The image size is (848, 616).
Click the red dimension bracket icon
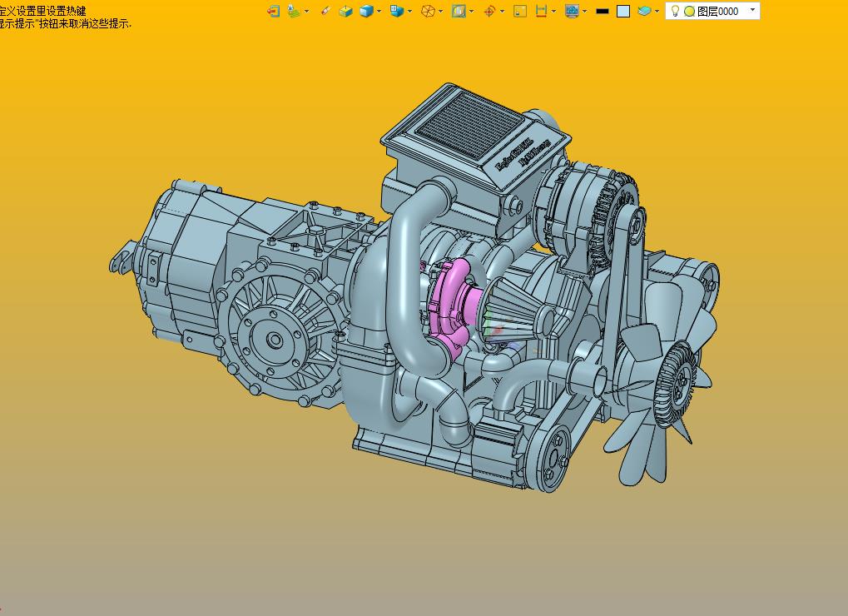(541, 11)
